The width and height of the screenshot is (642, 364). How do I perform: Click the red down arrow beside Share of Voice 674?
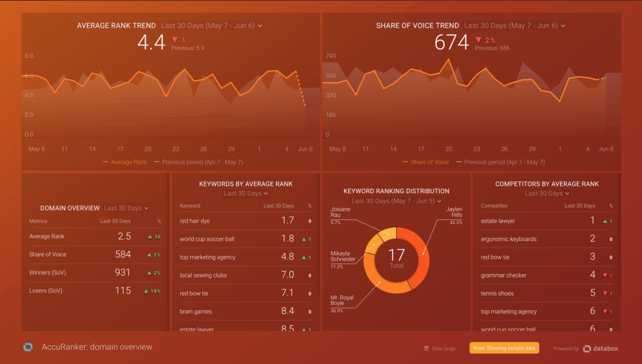(479, 40)
